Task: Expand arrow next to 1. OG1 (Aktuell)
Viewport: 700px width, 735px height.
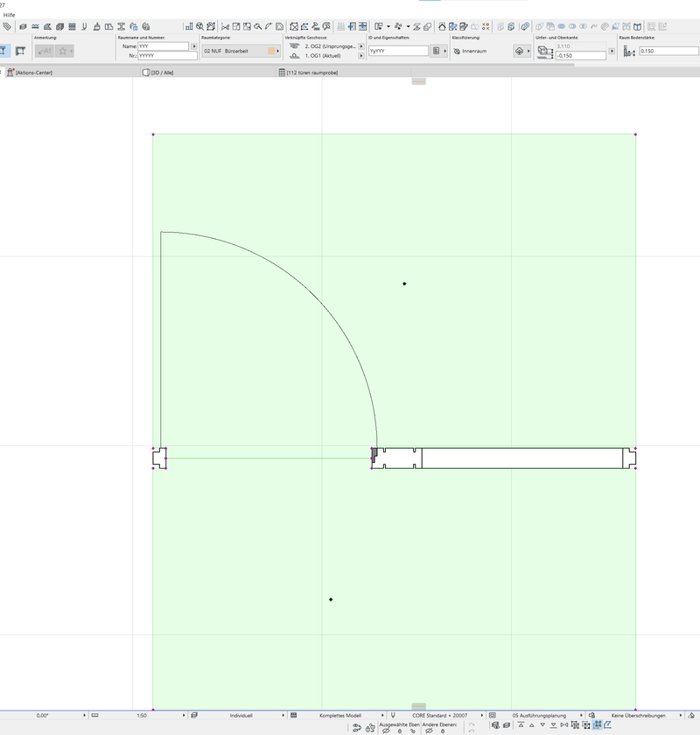Action: (x=361, y=56)
